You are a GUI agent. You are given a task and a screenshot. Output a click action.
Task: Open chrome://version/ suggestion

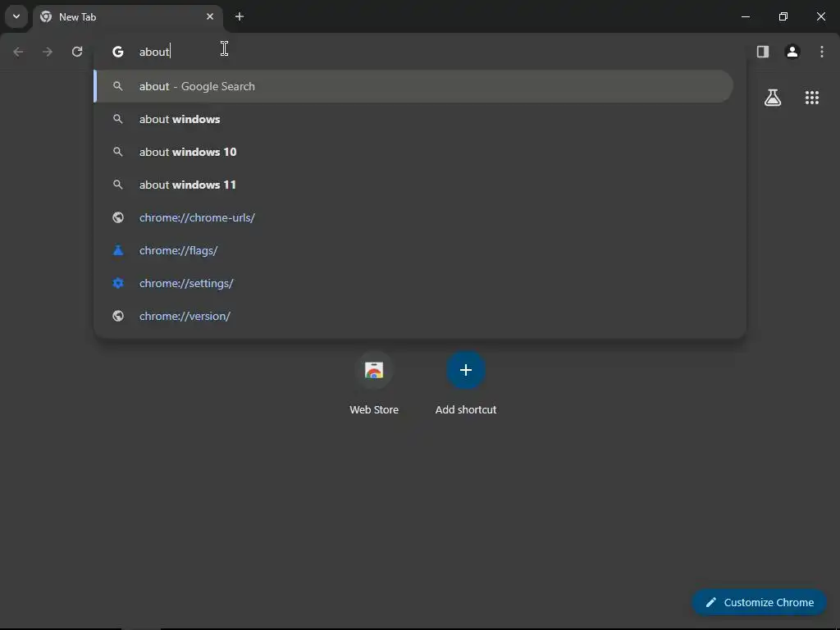tap(413, 316)
